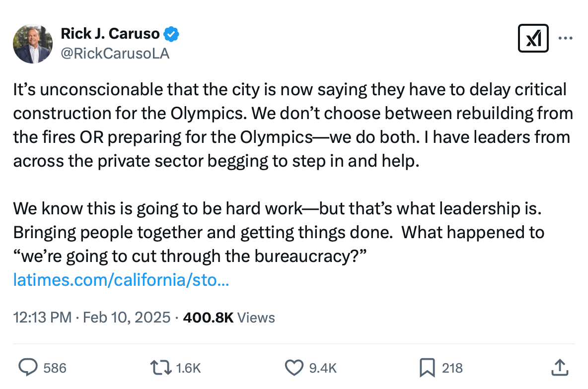Open Rick J. Caruso's profile by his name

[110, 34]
